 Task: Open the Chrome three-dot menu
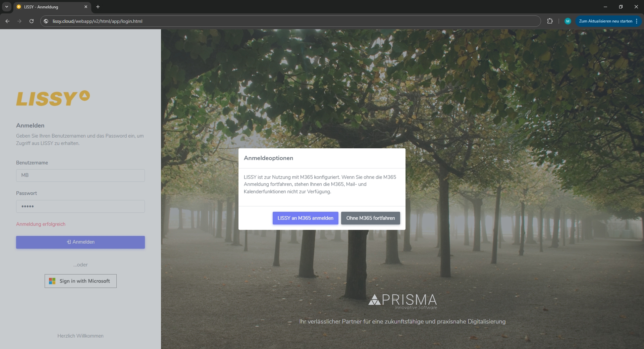[637, 21]
